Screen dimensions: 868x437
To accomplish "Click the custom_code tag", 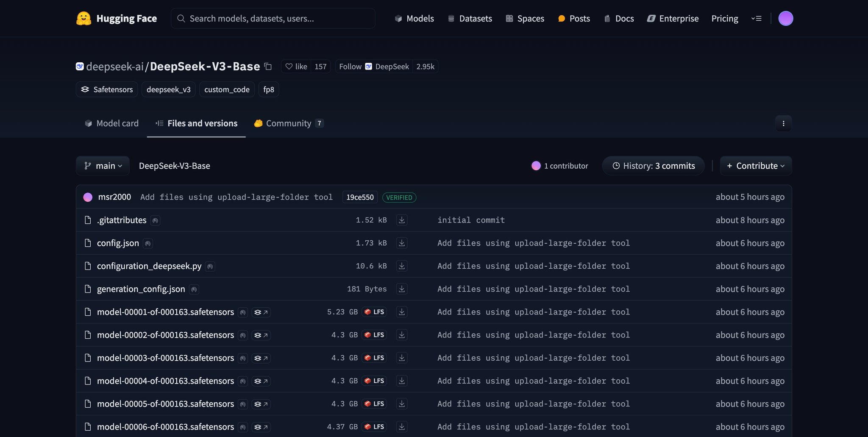I will pyautogui.click(x=227, y=89).
